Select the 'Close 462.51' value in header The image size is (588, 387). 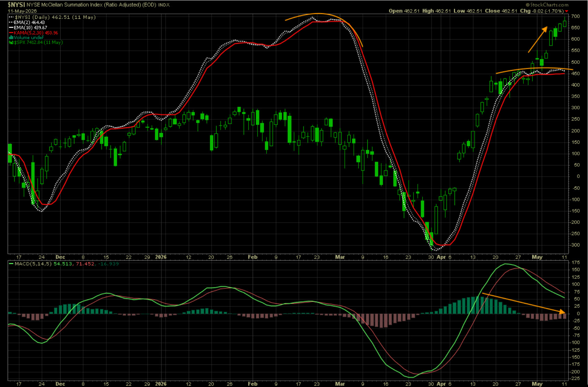tap(501, 11)
